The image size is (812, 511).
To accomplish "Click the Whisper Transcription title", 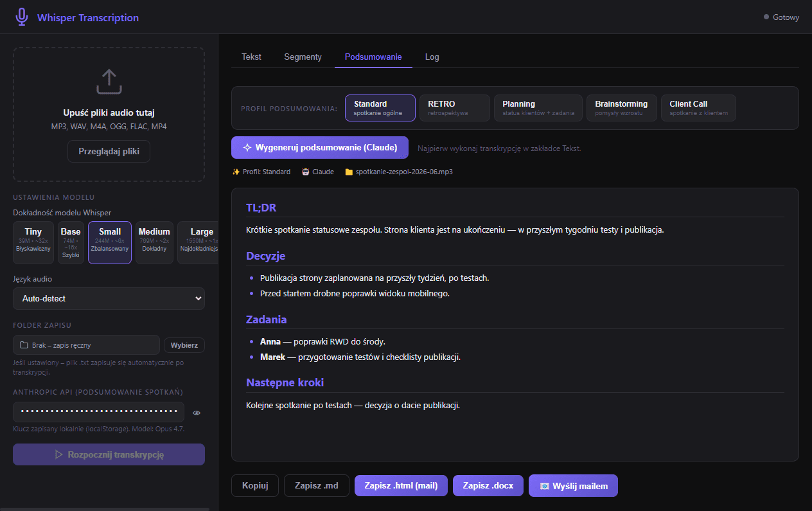I will click(88, 17).
